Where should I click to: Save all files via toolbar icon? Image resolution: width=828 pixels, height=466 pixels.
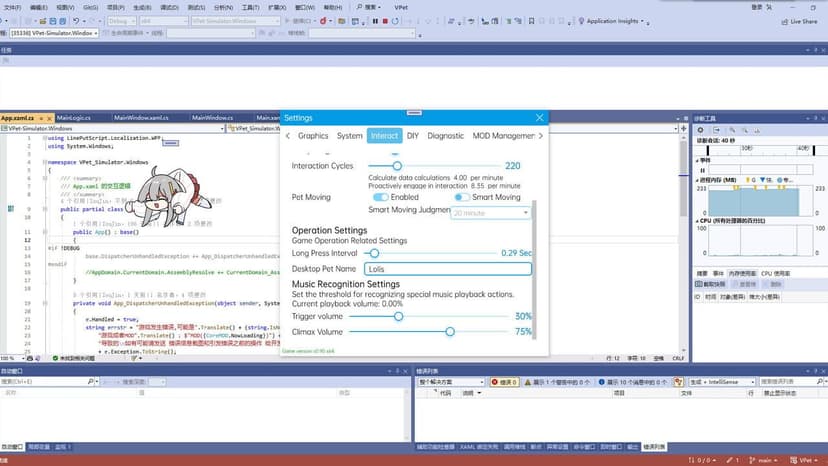point(62,21)
